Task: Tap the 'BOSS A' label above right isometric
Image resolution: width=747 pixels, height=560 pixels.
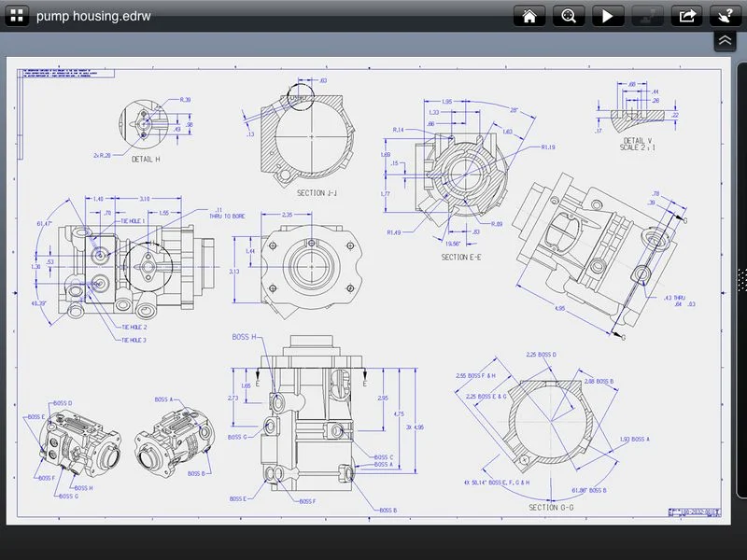Action: tap(164, 399)
